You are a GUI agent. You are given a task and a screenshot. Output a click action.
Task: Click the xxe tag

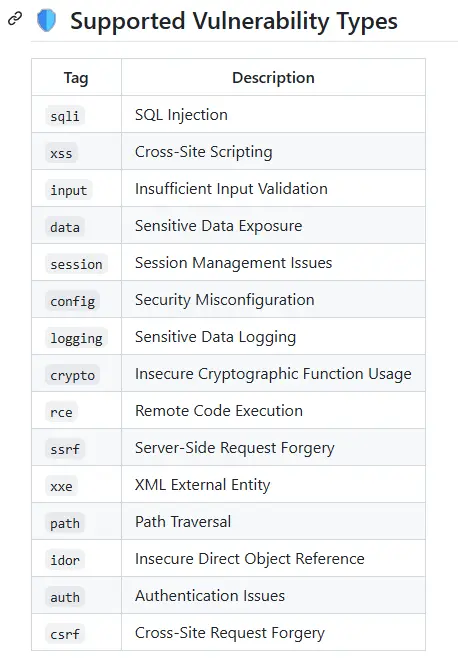61,486
